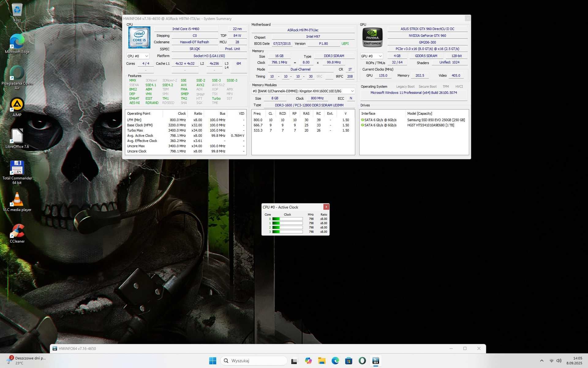Click Core 0 clock bar

288,219
